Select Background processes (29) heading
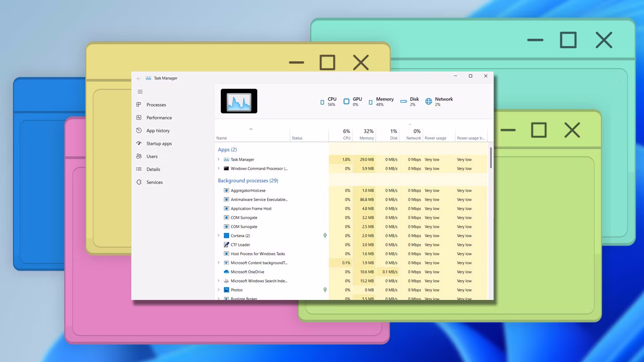The width and height of the screenshot is (644, 362). [248, 181]
